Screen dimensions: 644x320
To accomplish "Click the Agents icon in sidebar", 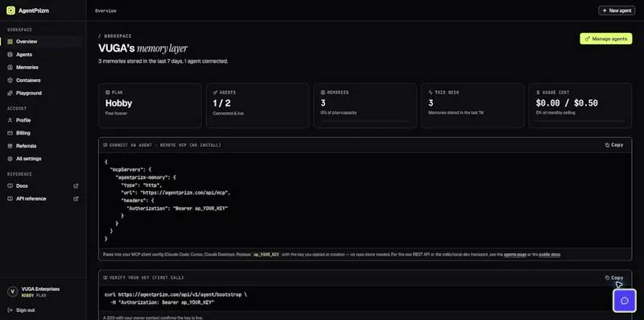I will pos(10,54).
